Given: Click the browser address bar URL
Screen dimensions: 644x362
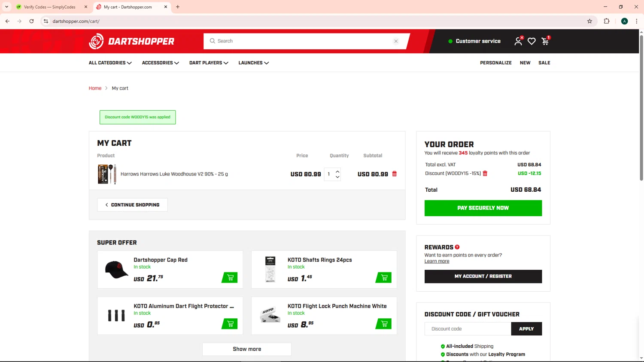Looking at the screenshot, I should (76, 21).
